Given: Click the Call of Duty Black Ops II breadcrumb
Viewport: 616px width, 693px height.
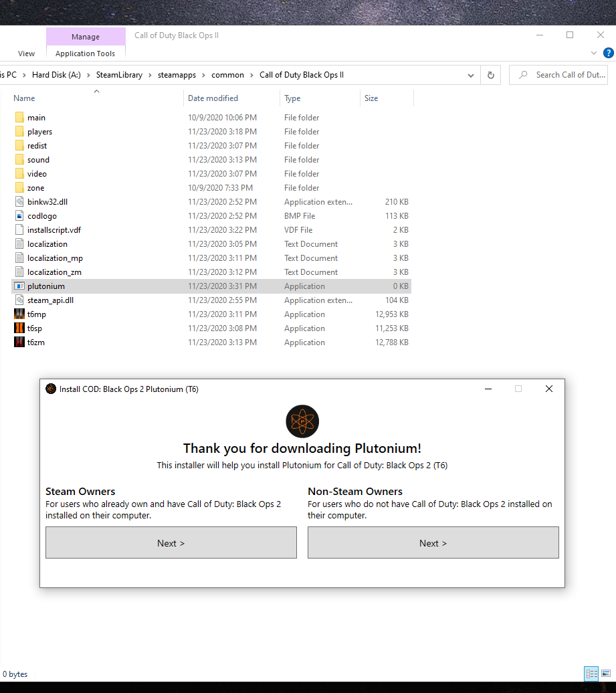Looking at the screenshot, I should point(302,75).
